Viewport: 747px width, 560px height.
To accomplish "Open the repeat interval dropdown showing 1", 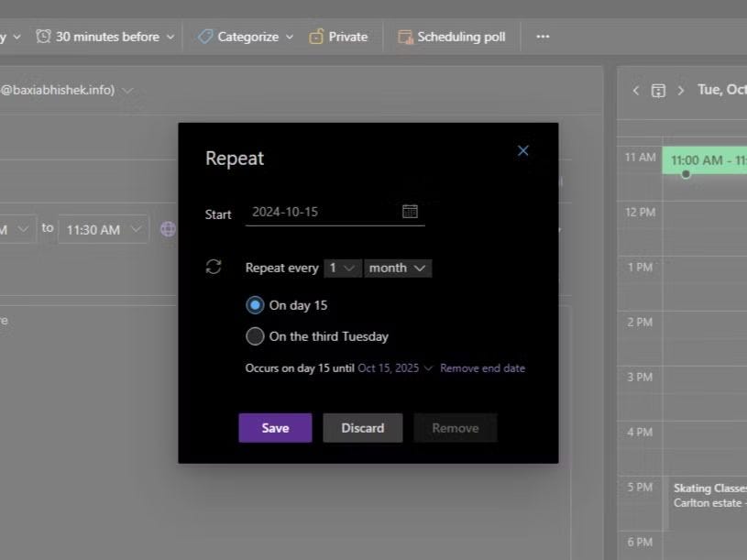I will point(343,268).
